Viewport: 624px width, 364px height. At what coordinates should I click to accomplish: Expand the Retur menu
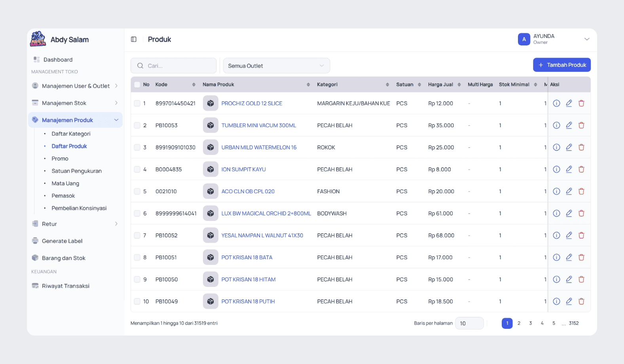pos(75,224)
